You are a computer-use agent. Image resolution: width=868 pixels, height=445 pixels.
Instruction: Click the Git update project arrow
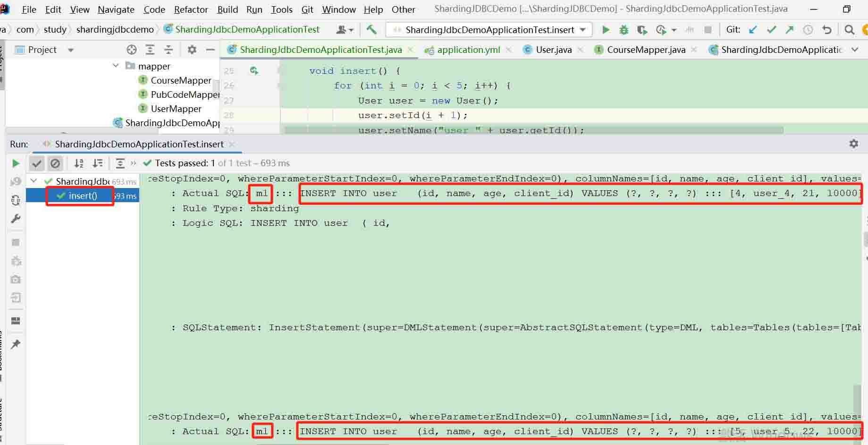click(x=753, y=30)
